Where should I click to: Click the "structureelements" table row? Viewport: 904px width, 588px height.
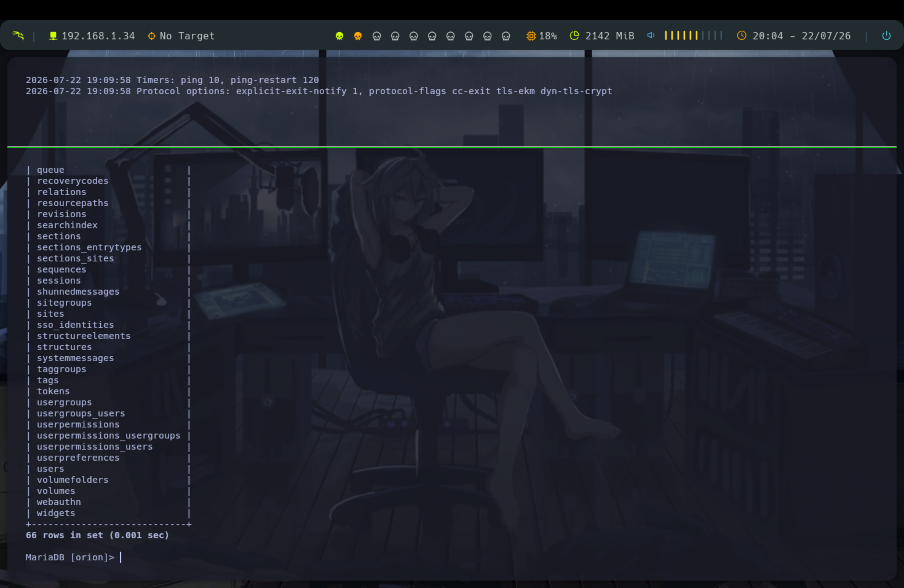click(109, 336)
